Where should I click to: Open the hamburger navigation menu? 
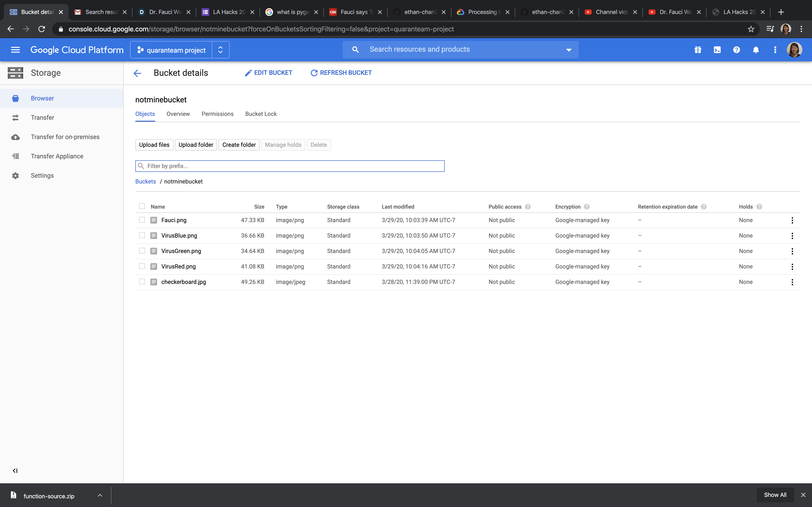[15, 50]
